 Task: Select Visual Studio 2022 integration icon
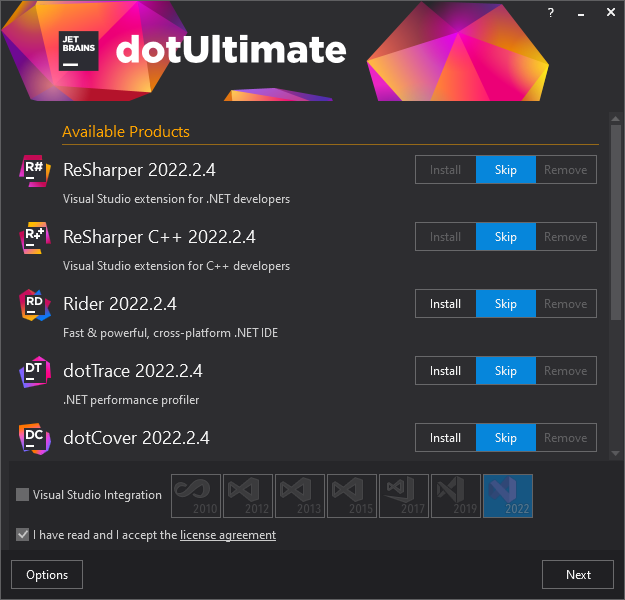click(508, 496)
